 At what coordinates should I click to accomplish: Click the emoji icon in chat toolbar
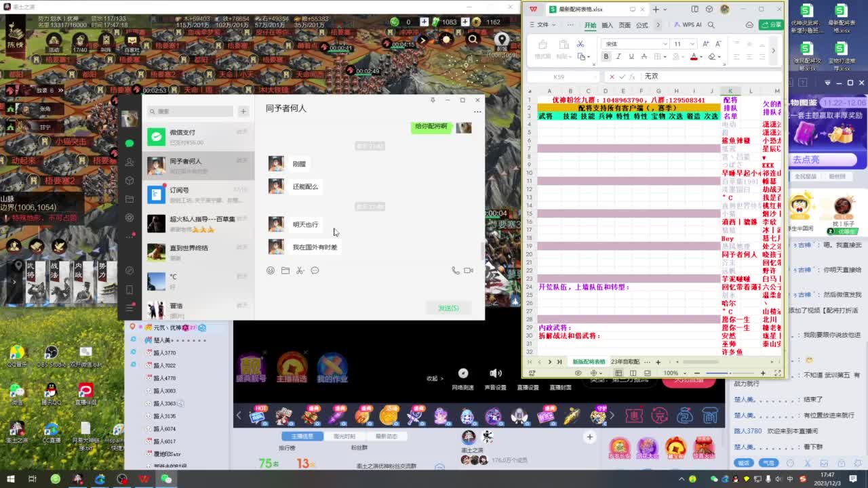click(x=271, y=270)
